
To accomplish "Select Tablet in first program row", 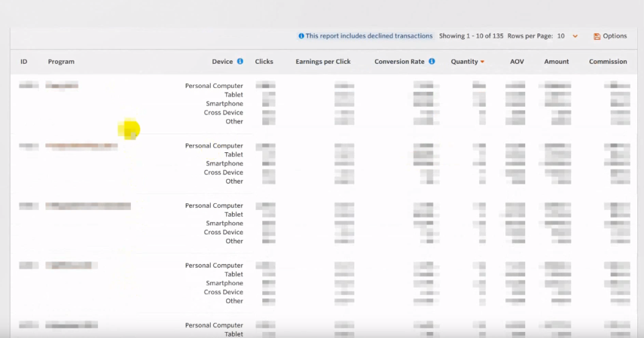I will pyautogui.click(x=233, y=95).
